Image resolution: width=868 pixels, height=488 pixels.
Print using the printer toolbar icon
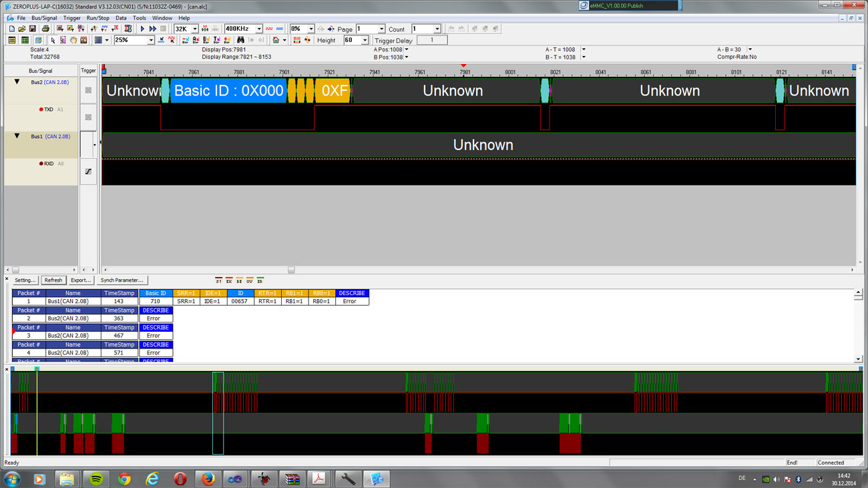(x=45, y=29)
